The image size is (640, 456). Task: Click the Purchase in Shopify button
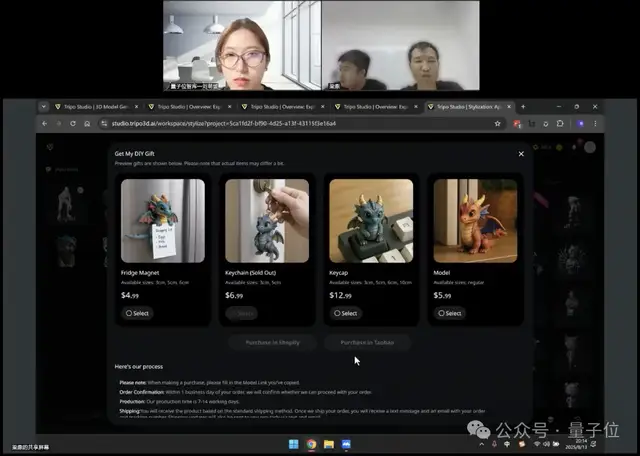tap(271, 342)
